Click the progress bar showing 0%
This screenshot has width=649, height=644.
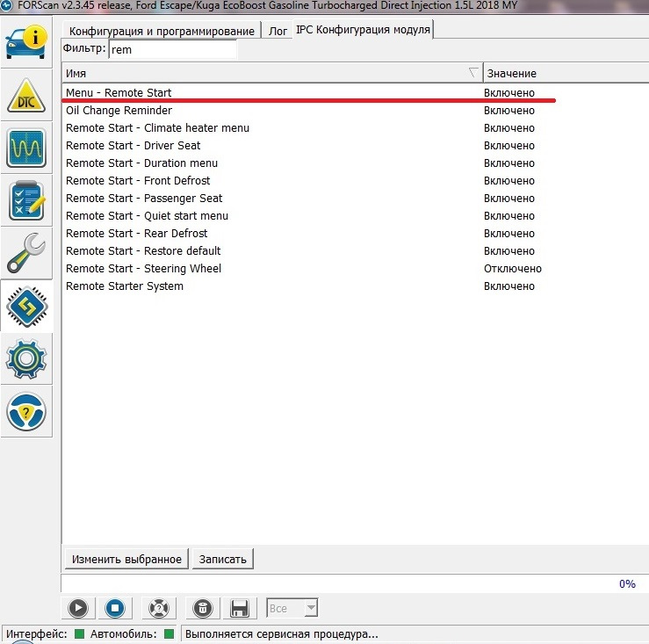(355, 583)
